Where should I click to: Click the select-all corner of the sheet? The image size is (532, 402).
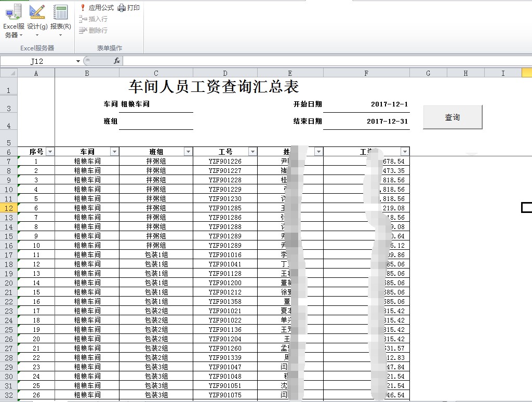[x=9, y=73]
